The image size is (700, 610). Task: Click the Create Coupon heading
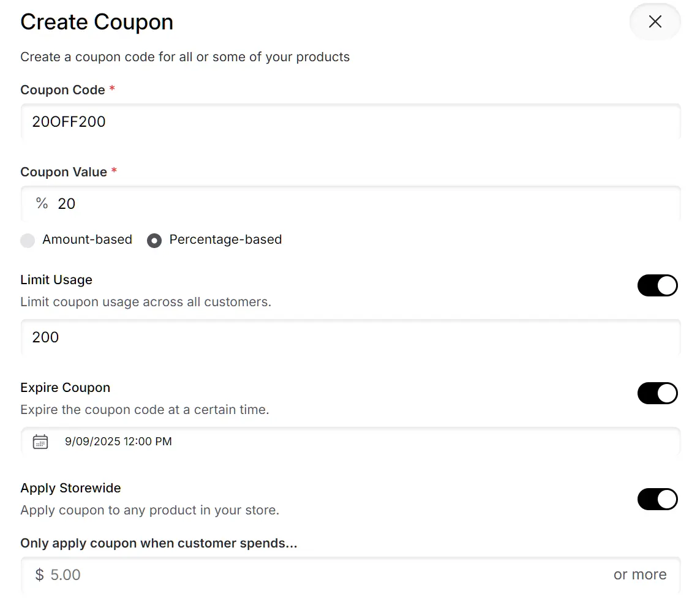[97, 21]
